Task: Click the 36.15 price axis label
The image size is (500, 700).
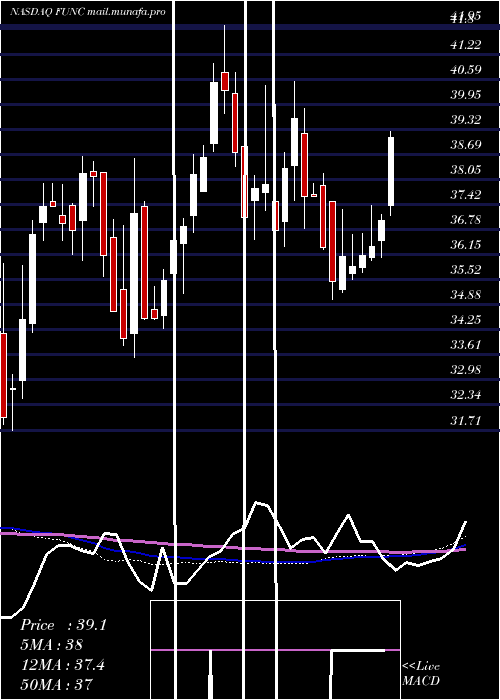Action: (x=466, y=245)
